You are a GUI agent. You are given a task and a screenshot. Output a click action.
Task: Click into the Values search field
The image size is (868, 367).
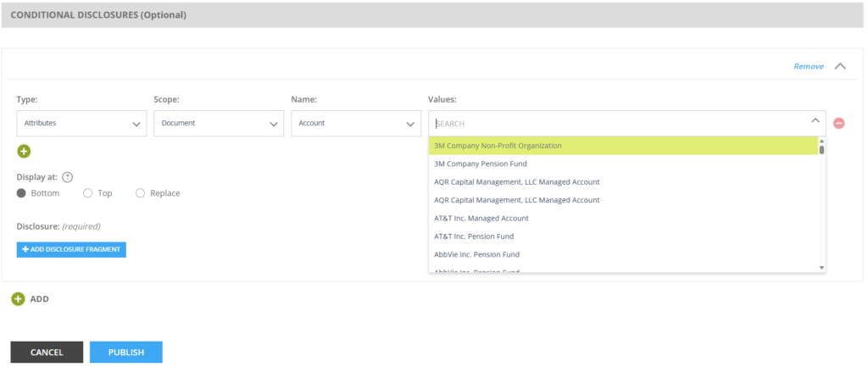(619, 123)
